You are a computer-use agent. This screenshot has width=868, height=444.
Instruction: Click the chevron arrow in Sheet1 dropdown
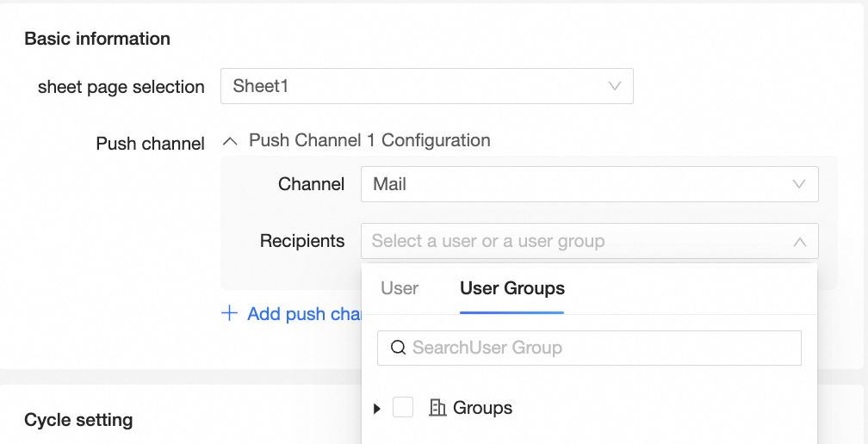tap(615, 86)
